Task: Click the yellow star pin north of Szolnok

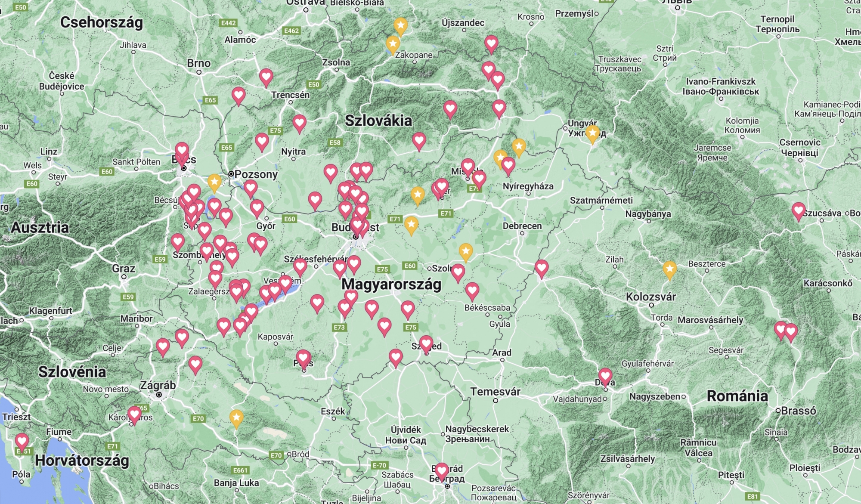Action: [466, 251]
